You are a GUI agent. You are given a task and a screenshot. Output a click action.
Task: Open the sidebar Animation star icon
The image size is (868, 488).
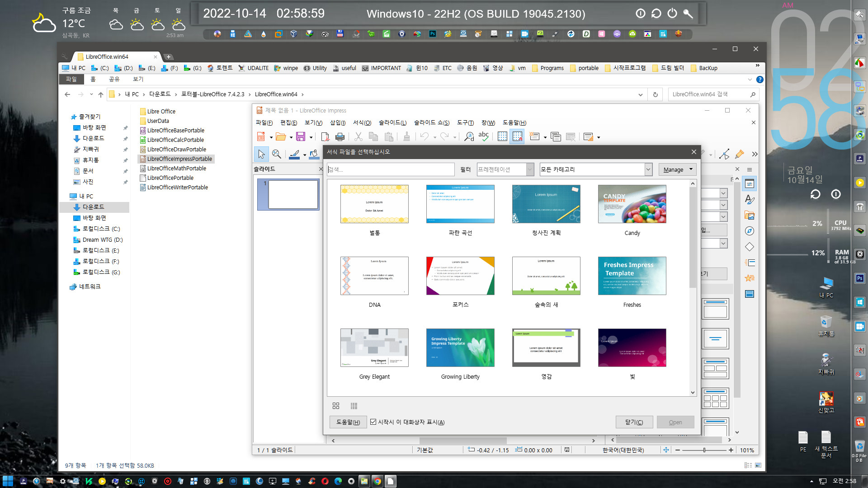click(750, 278)
